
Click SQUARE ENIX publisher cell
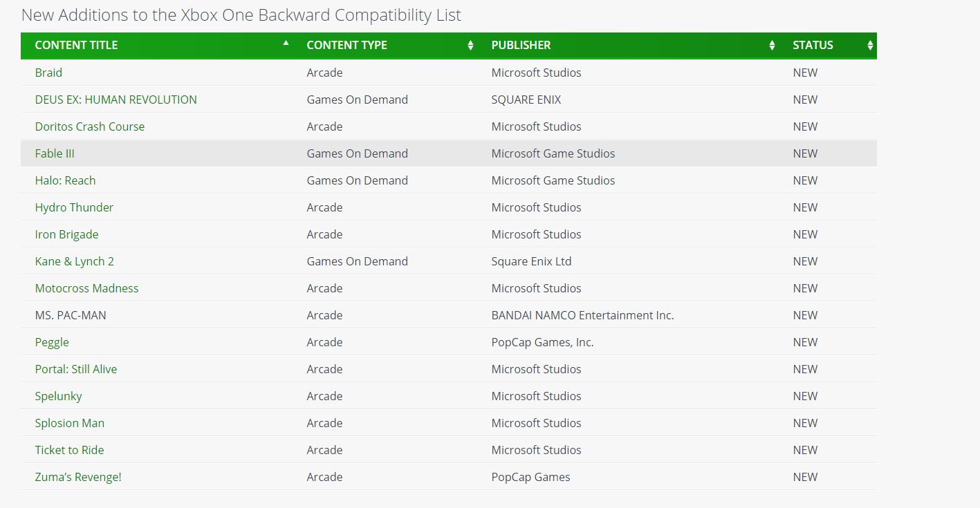point(526,100)
